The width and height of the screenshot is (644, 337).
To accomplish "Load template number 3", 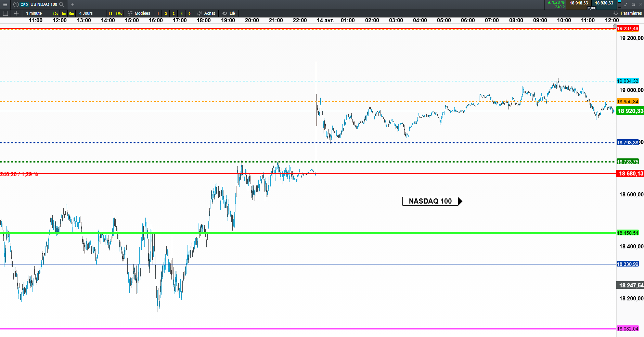I will pyautogui.click(x=173, y=13).
